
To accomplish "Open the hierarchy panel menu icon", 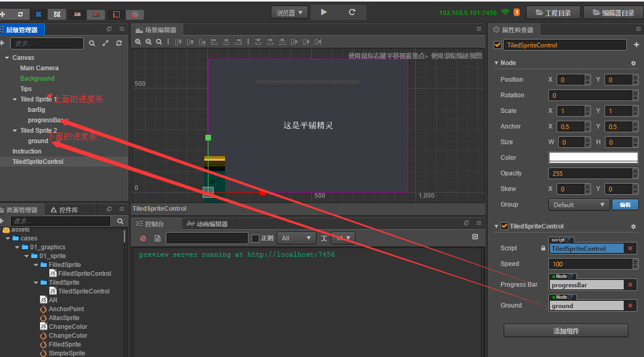I will pyautogui.click(x=122, y=29).
